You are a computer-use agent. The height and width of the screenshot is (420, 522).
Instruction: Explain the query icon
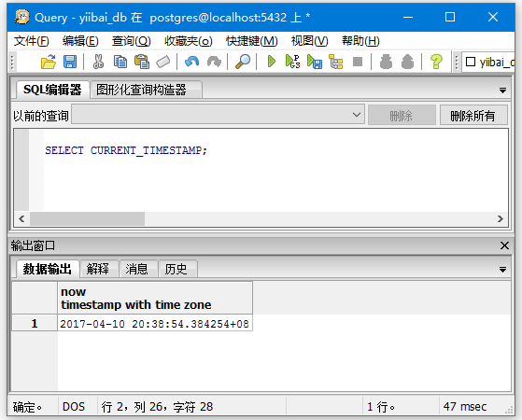(336, 62)
